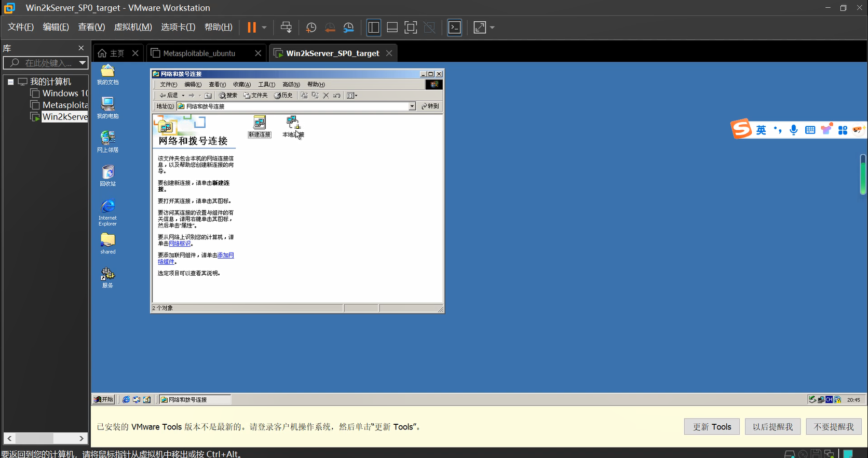Collapse the 我的计算机 tree node
This screenshot has width=868, height=458.
[x=10, y=82]
